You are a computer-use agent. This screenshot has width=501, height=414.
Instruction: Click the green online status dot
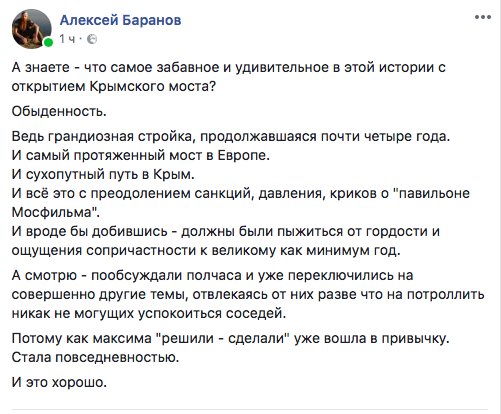(48, 42)
